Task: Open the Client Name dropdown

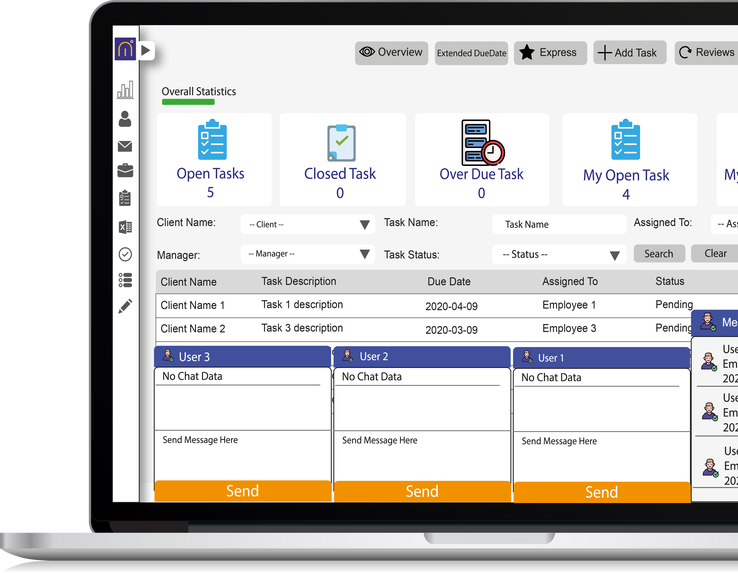Action: click(x=309, y=225)
